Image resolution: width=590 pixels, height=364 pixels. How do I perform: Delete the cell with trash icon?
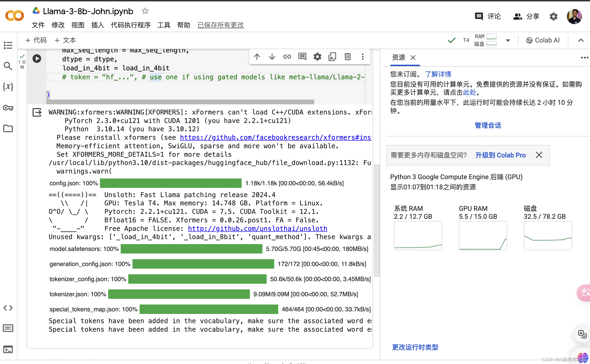click(x=347, y=57)
